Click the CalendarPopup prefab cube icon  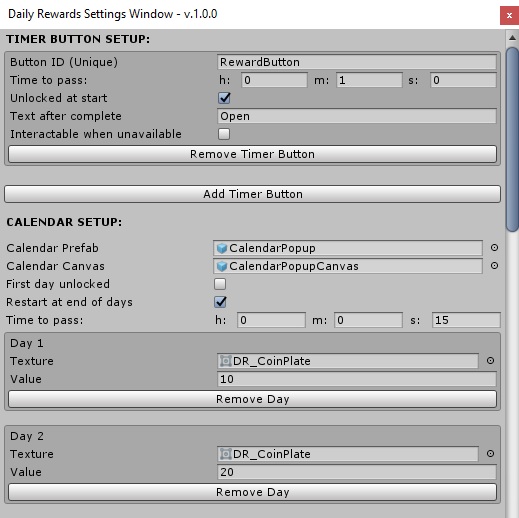(x=222, y=248)
